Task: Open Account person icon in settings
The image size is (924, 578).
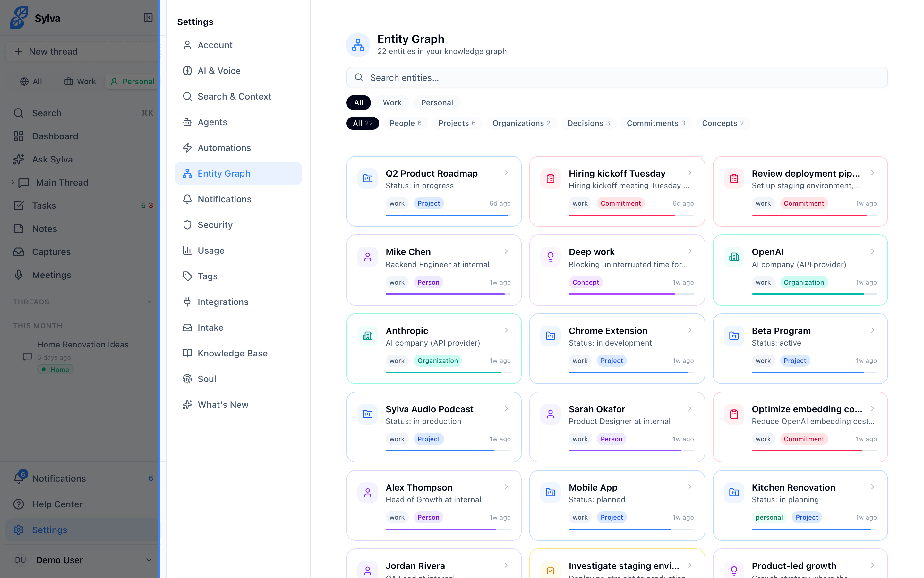Action: point(187,45)
